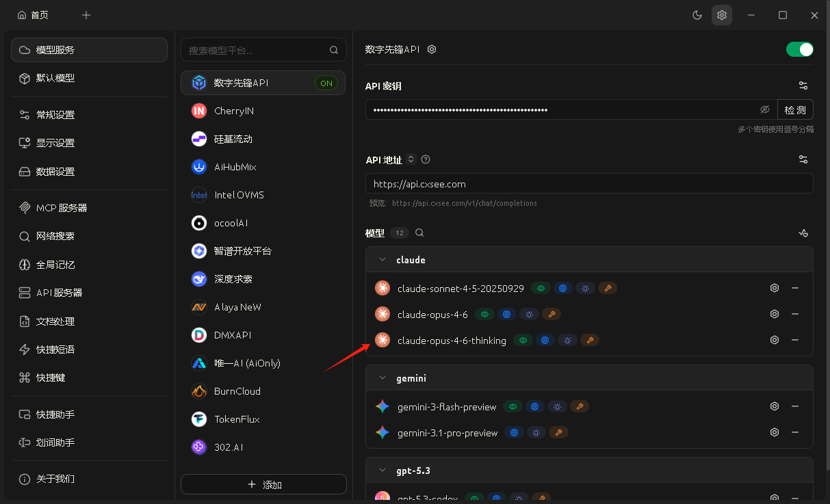This screenshot has width=830, height=504.
Task: Collapse the gpt-5.3 model group
Action: coord(382,470)
